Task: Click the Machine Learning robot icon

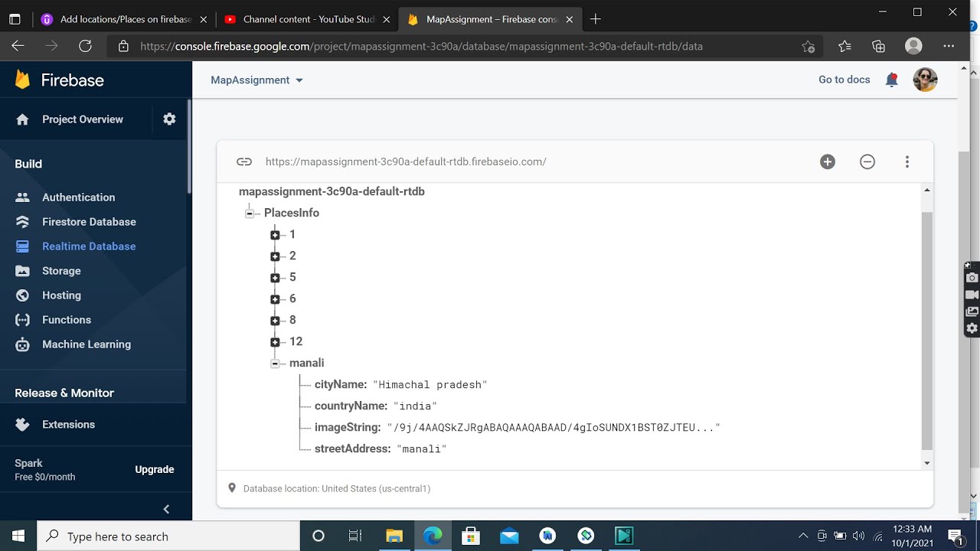Action: tap(22, 344)
